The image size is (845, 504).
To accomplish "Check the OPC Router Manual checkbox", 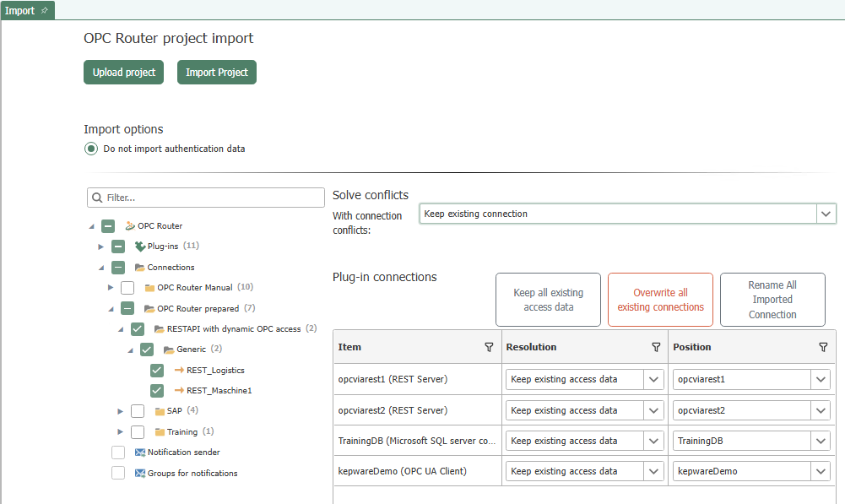I will click(127, 288).
